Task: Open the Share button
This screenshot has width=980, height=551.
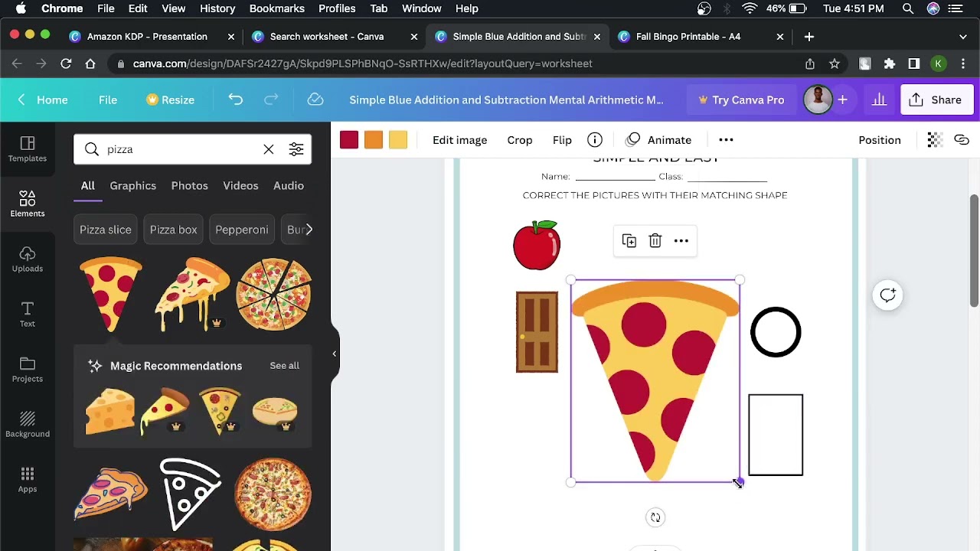Action: pos(936,99)
